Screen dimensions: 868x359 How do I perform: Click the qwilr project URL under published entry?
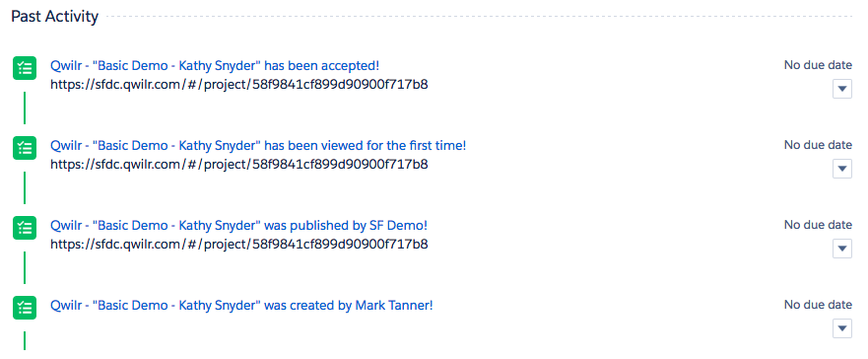click(x=239, y=245)
